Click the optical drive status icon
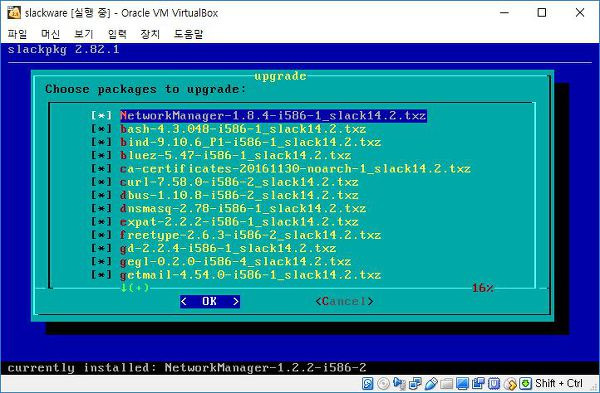 tap(383, 383)
